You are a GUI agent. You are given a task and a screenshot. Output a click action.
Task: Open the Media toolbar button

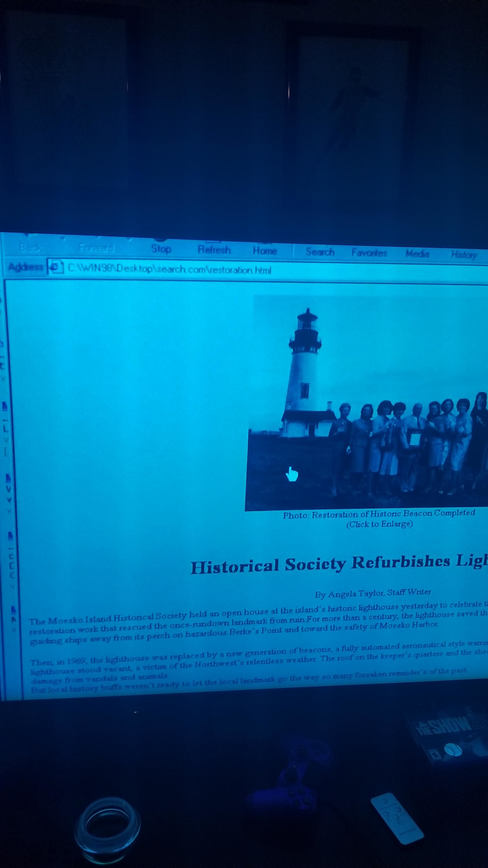pos(417,253)
